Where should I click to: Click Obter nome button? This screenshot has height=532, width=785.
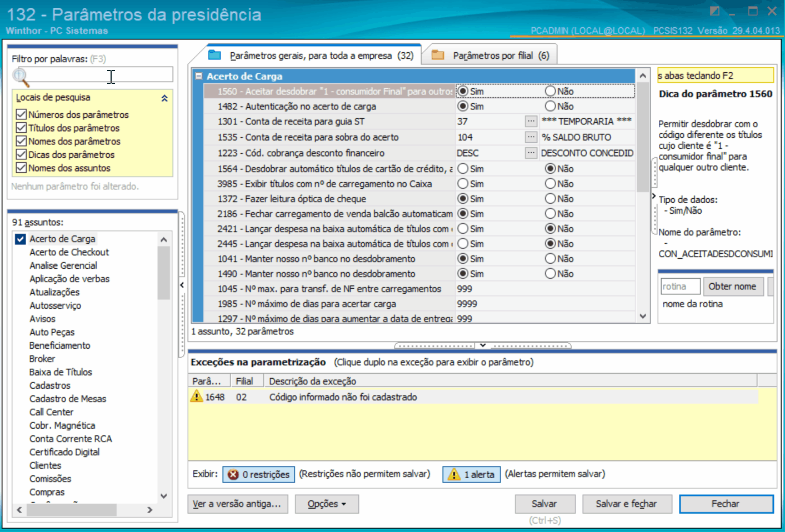pyautogui.click(x=733, y=287)
